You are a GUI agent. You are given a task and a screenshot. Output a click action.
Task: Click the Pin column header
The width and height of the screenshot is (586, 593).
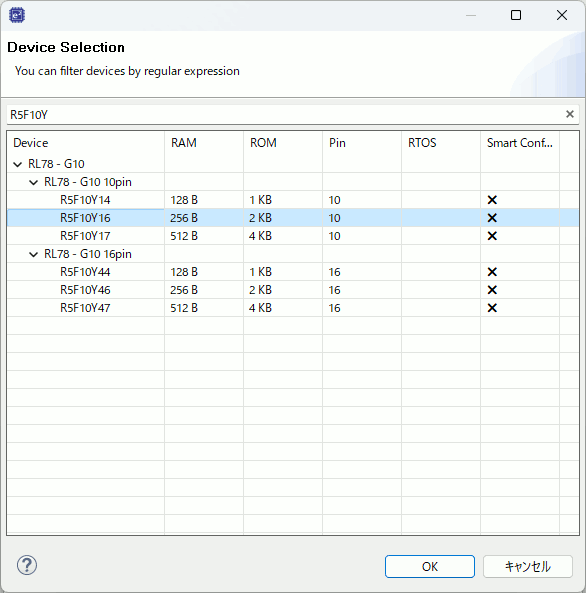coord(362,143)
